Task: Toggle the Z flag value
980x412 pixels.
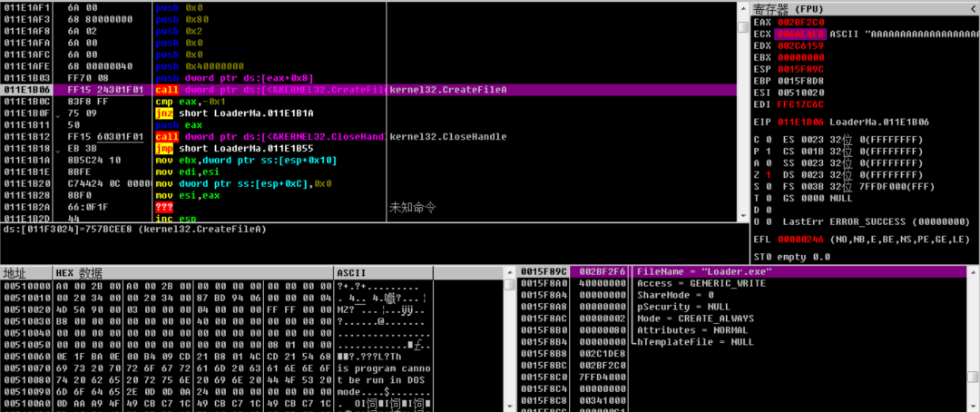Action: coord(770,174)
